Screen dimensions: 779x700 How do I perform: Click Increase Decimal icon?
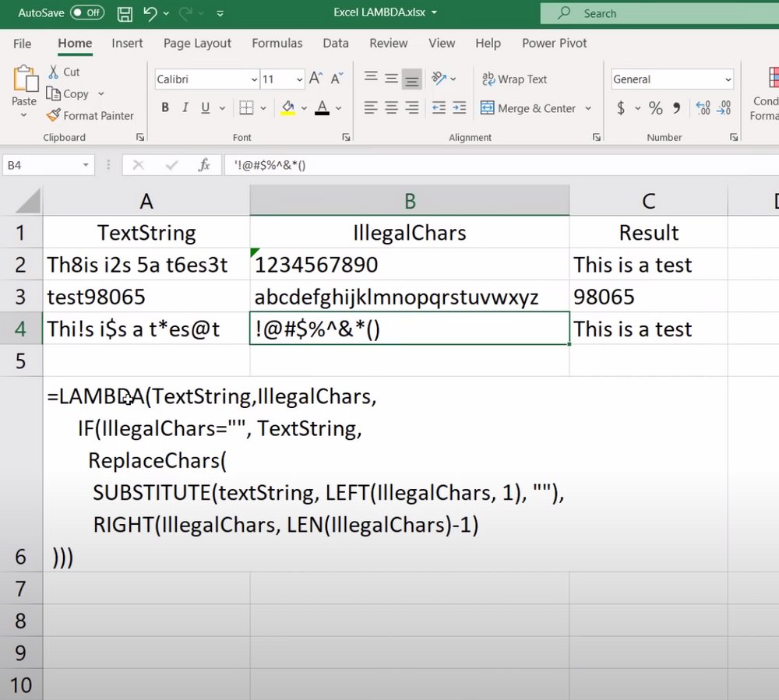(x=703, y=107)
